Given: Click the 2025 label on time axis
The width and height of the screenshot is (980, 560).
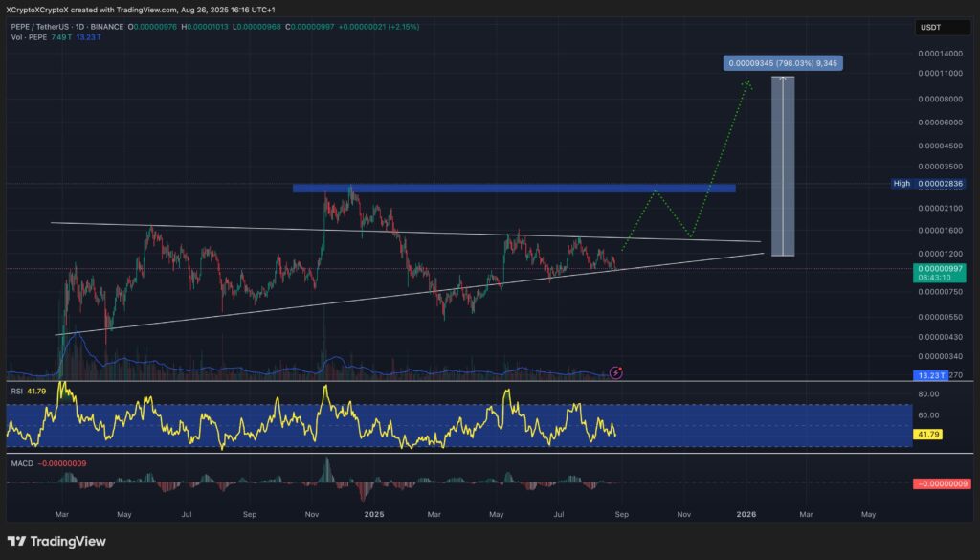Looking at the screenshot, I should pyautogui.click(x=374, y=514).
